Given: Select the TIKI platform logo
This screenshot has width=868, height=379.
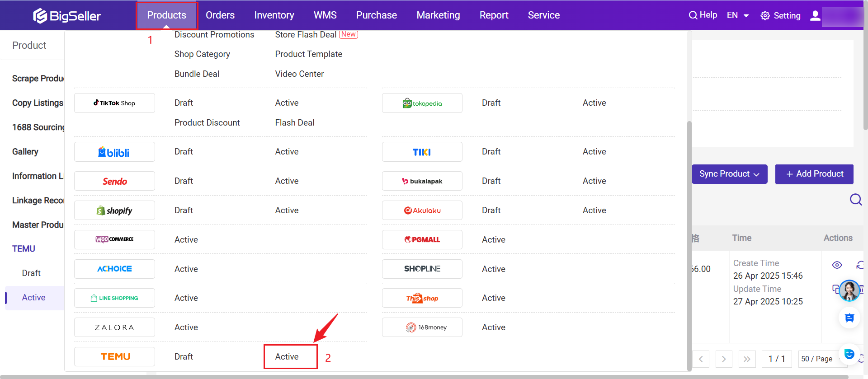Looking at the screenshot, I should pos(422,152).
